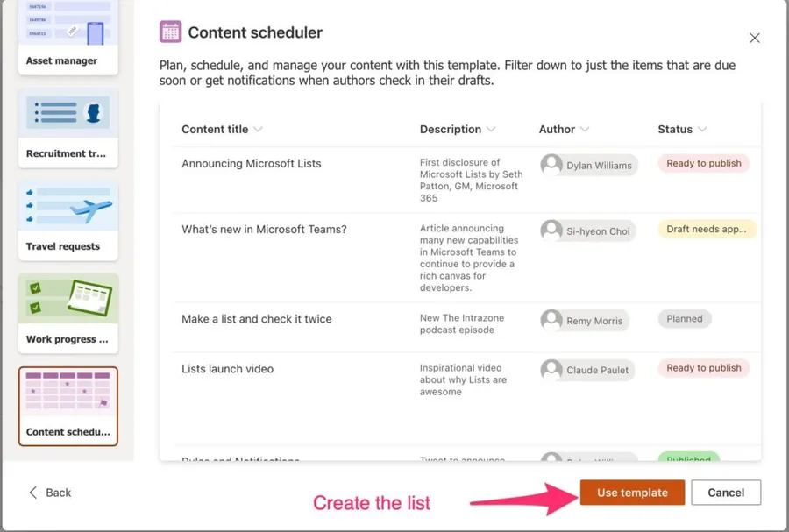Click the Back arrow icon
The width and height of the screenshot is (789, 532).
pos(33,493)
